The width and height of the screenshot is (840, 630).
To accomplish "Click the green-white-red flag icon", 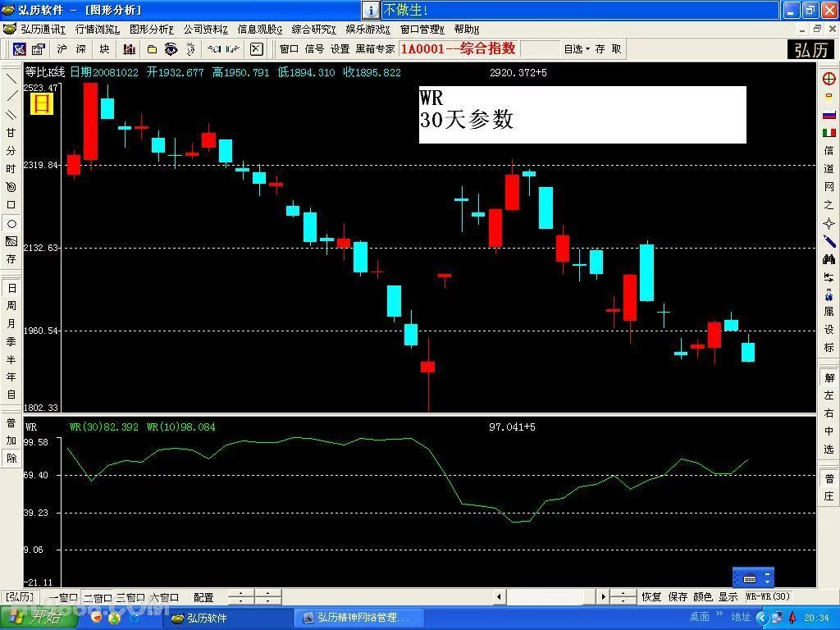I will click(x=829, y=132).
